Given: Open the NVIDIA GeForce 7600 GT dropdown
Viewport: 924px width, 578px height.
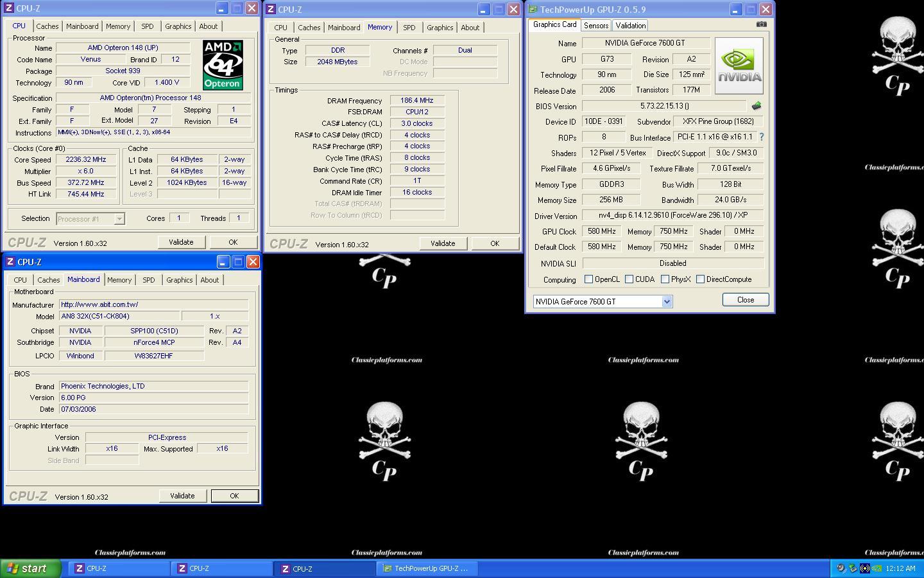Looking at the screenshot, I should [x=667, y=302].
